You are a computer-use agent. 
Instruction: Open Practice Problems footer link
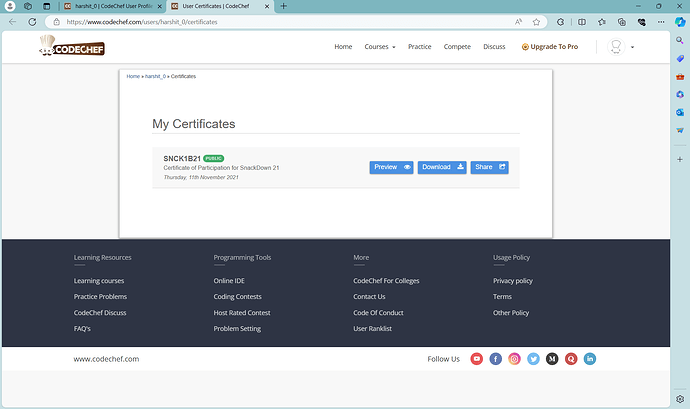pyautogui.click(x=100, y=297)
